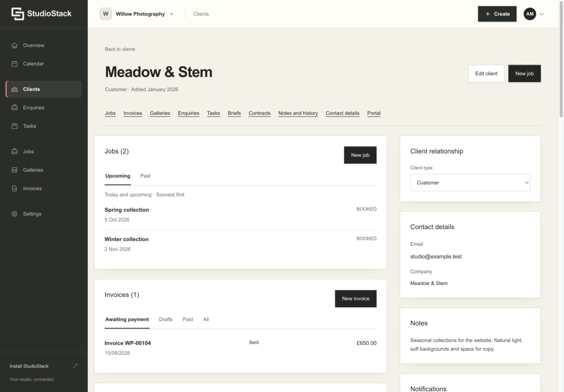Show the All invoices tab
The image size is (564, 392).
tap(206, 319)
